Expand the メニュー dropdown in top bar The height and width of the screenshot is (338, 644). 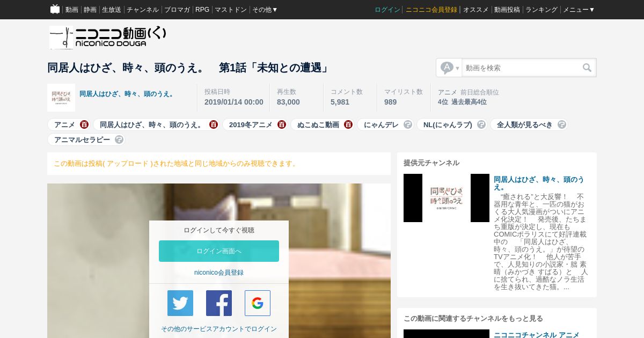[579, 10]
